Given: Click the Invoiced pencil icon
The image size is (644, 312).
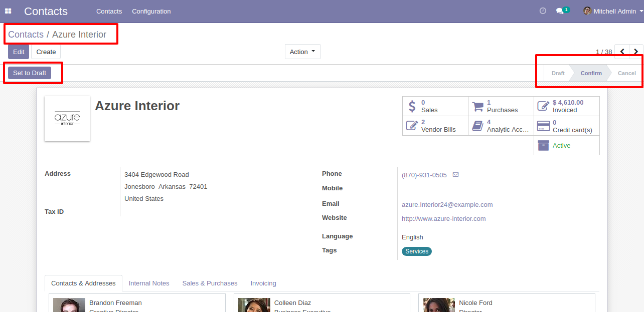Looking at the screenshot, I should (544, 106).
